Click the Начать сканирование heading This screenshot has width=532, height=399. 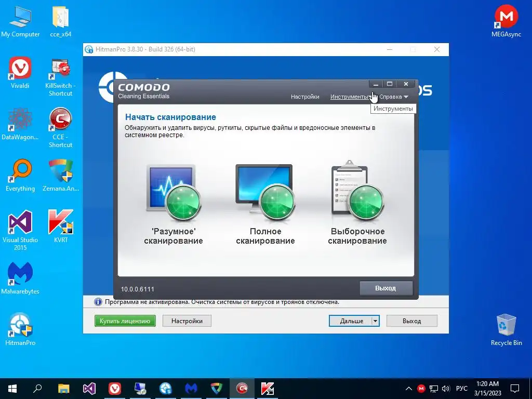pos(170,117)
